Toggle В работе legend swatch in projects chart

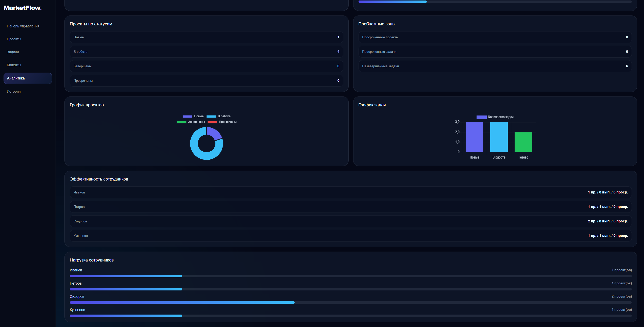pyautogui.click(x=211, y=117)
